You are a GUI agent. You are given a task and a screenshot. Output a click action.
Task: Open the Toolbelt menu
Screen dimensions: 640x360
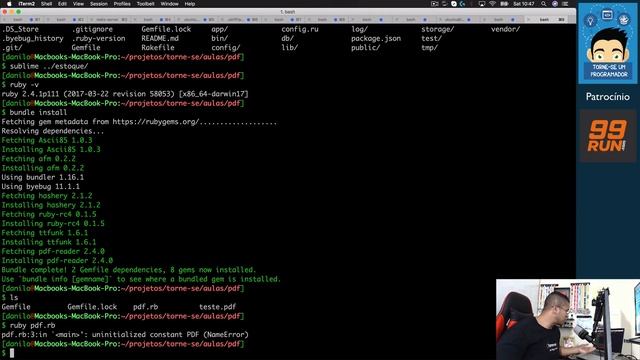coord(145,4)
